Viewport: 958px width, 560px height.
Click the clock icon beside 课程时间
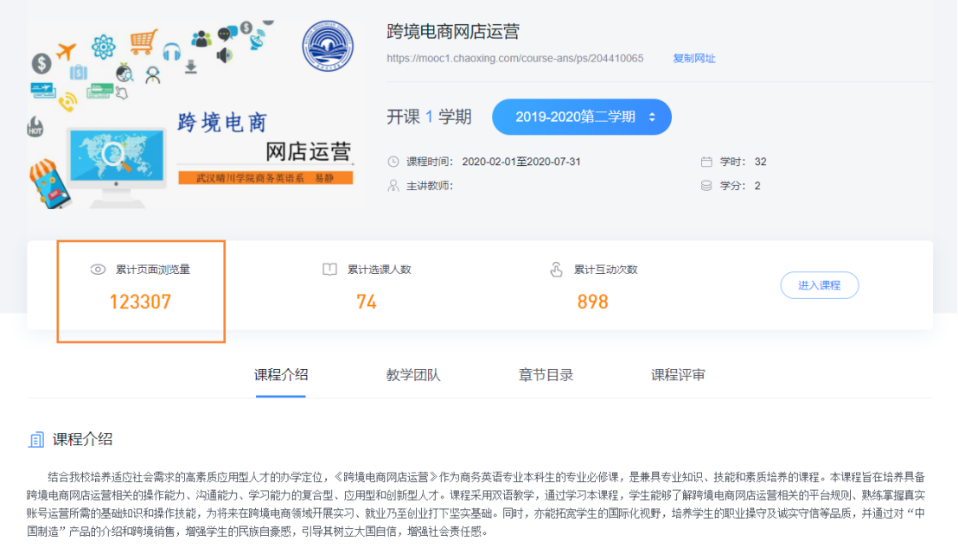point(393,162)
